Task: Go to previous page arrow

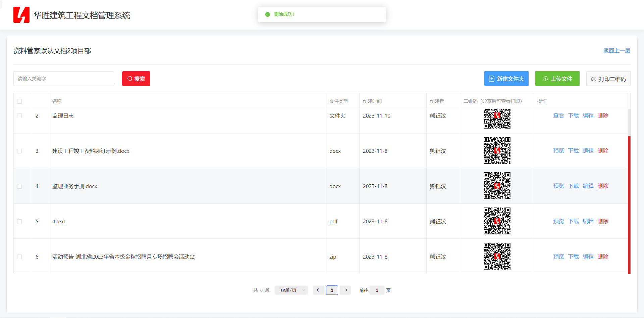Action: [318, 290]
